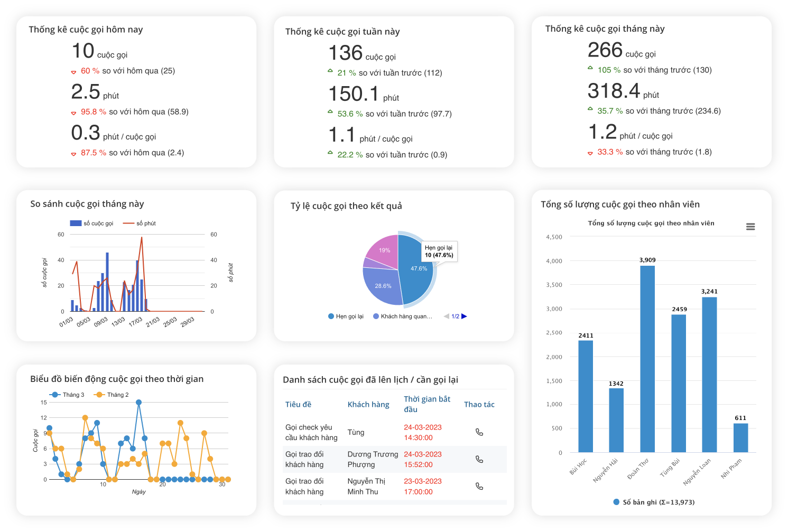Click the 'Khách hàng' column header
This screenshot has width=788, height=532.
(368, 404)
